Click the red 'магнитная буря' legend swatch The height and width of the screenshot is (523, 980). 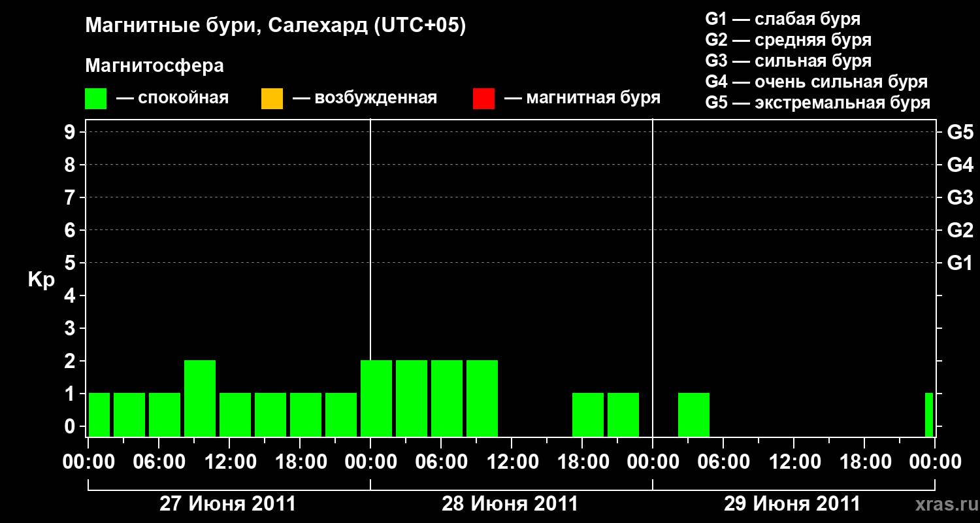pyautogui.click(x=483, y=99)
